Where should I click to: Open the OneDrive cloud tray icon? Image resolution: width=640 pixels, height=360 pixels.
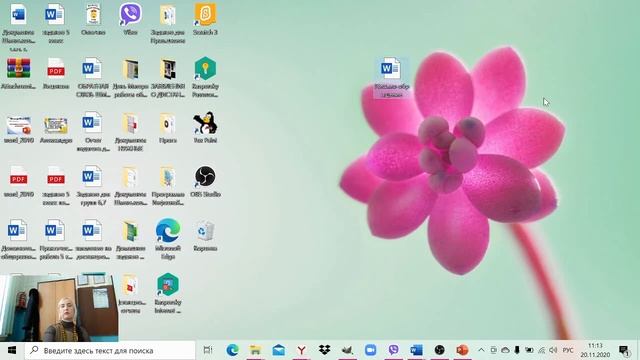[x=505, y=350]
